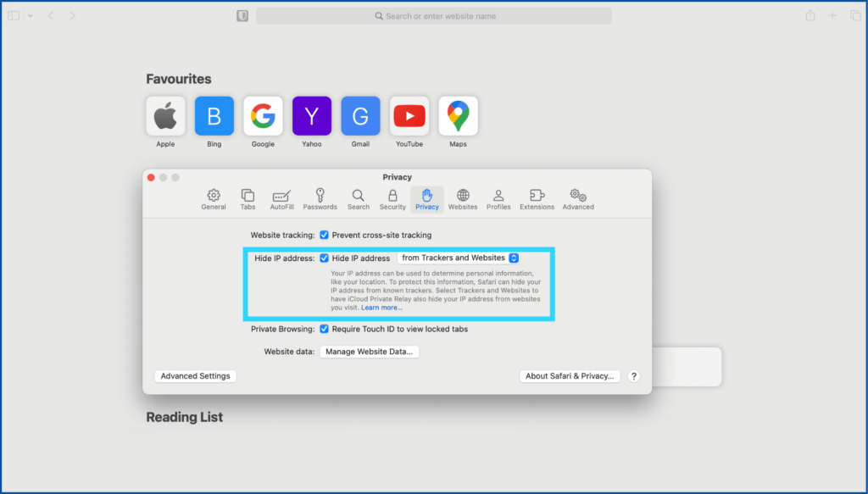
Task: Click the Bitwarden shield icon
Action: coord(242,16)
